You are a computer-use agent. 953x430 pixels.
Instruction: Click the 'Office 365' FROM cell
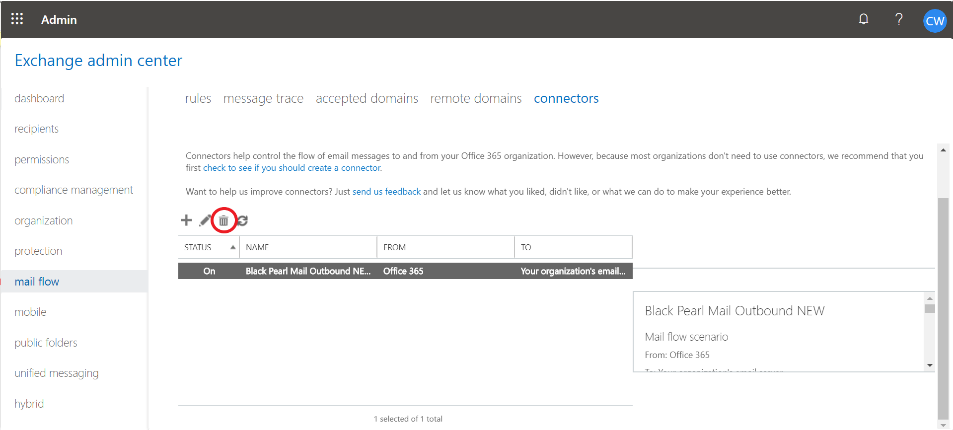click(403, 271)
